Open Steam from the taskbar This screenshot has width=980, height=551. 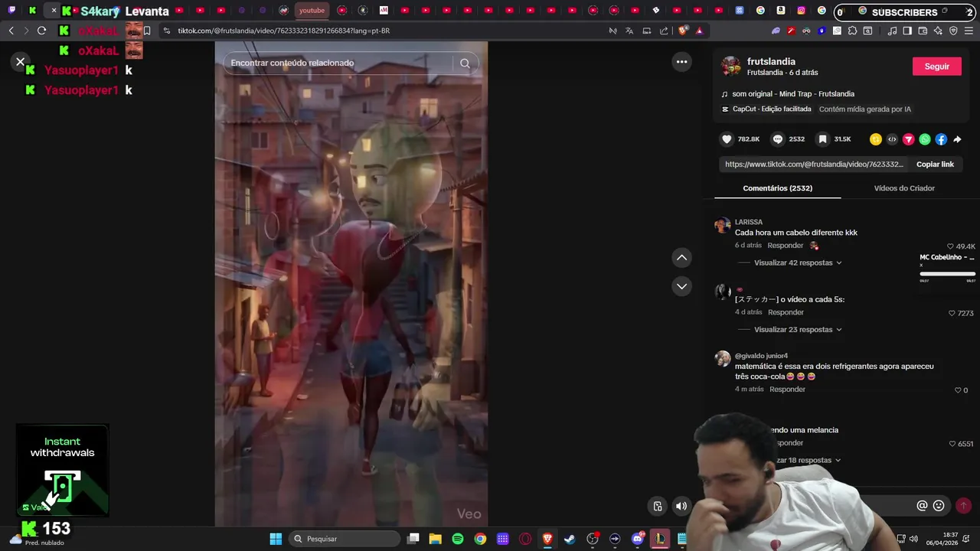(x=570, y=539)
